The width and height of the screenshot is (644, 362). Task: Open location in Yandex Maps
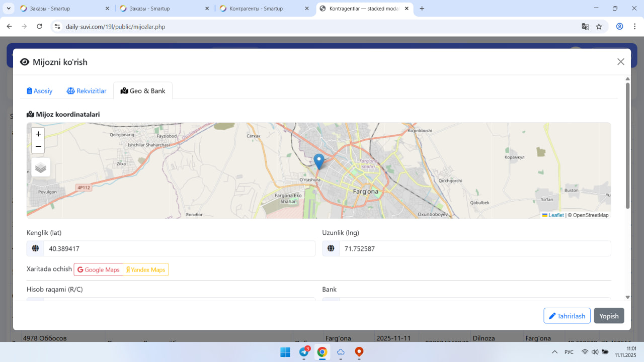(145, 269)
